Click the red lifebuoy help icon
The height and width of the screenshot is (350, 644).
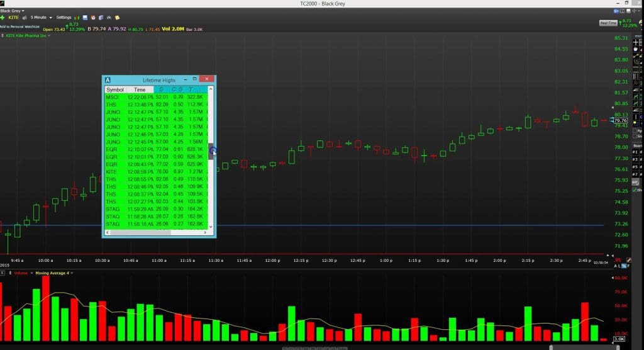point(93,18)
